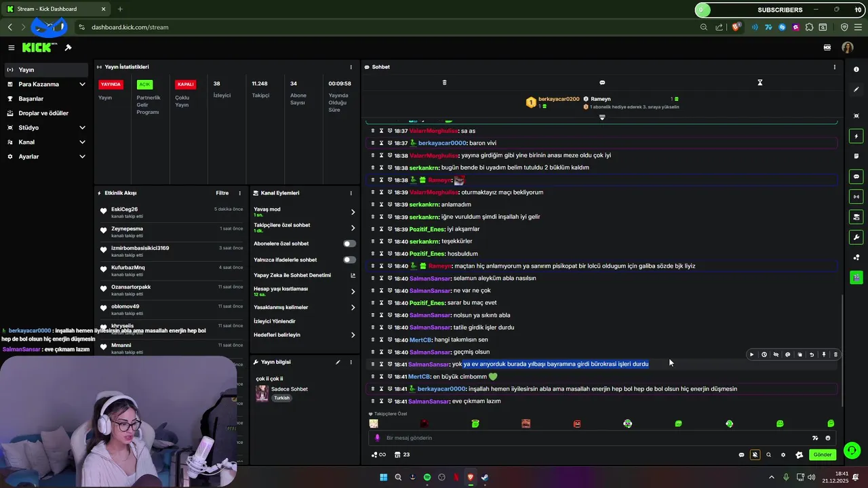Collapse the pinned leaderboard chevron in chat
Screen dimensions: 868x488
[x=602, y=117]
